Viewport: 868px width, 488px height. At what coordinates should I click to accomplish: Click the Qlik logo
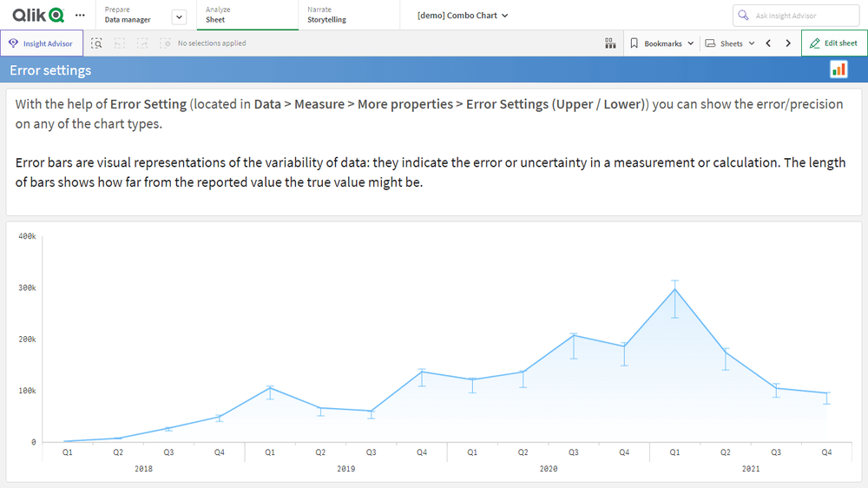pyautogui.click(x=37, y=15)
